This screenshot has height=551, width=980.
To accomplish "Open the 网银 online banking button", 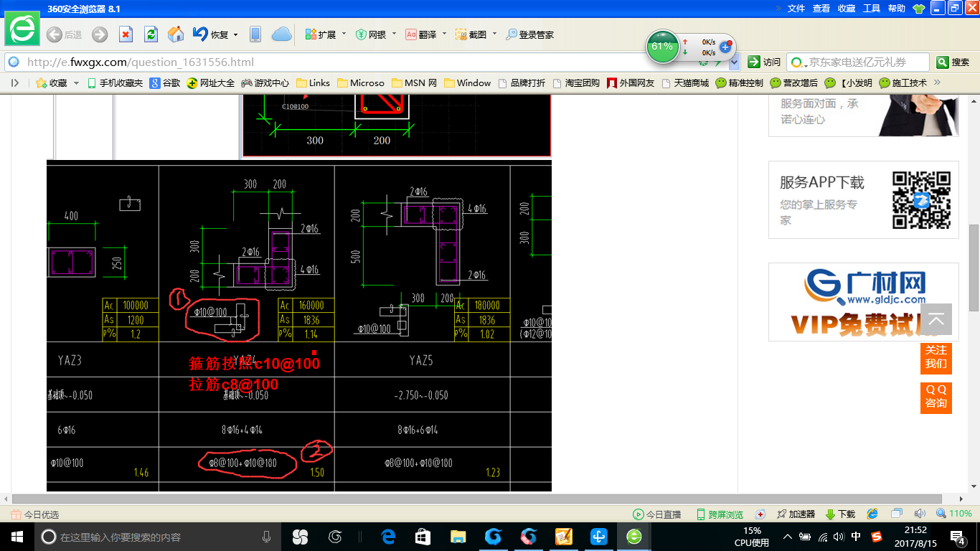I will click(371, 34).
